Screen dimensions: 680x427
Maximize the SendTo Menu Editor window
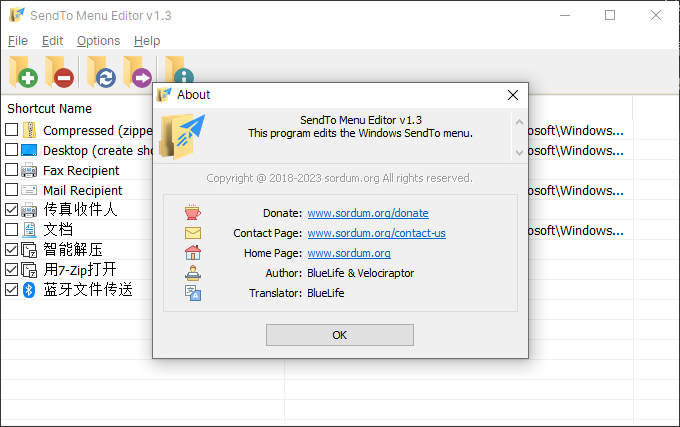pos(610,15)
